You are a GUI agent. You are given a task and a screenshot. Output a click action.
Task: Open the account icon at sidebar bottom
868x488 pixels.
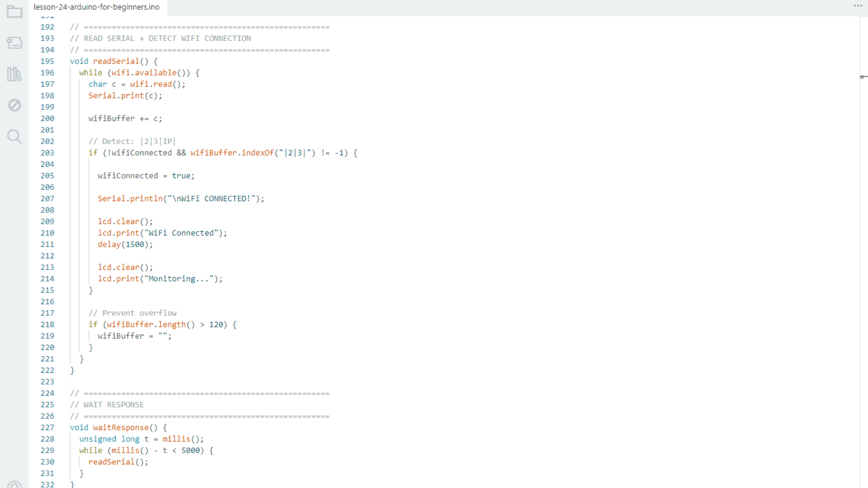point(14,484)
